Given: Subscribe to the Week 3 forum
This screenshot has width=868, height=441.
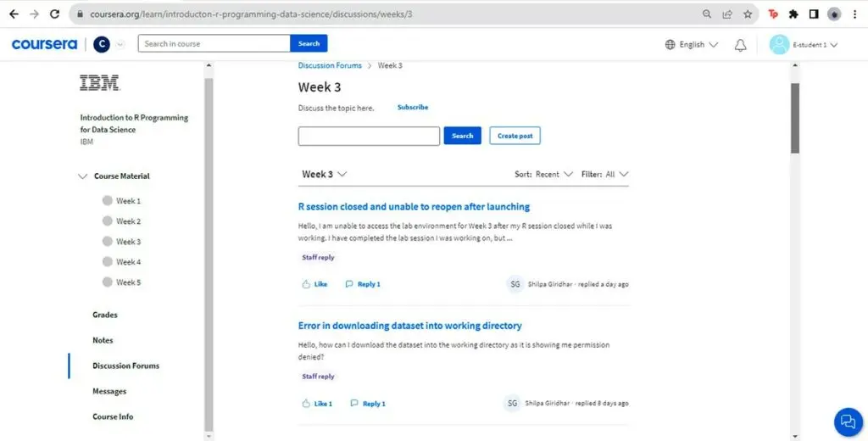Looking at the screenshot, I should coord(413,108).
